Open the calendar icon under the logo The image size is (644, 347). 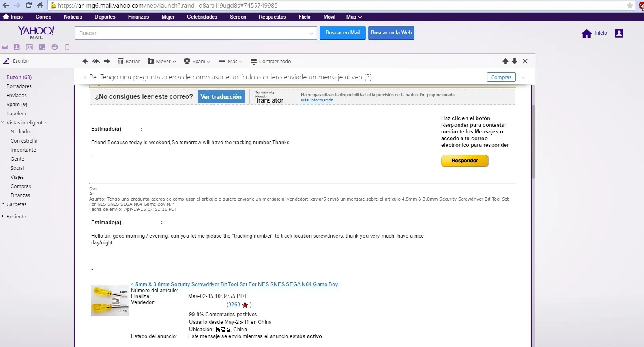pos(29,47)
